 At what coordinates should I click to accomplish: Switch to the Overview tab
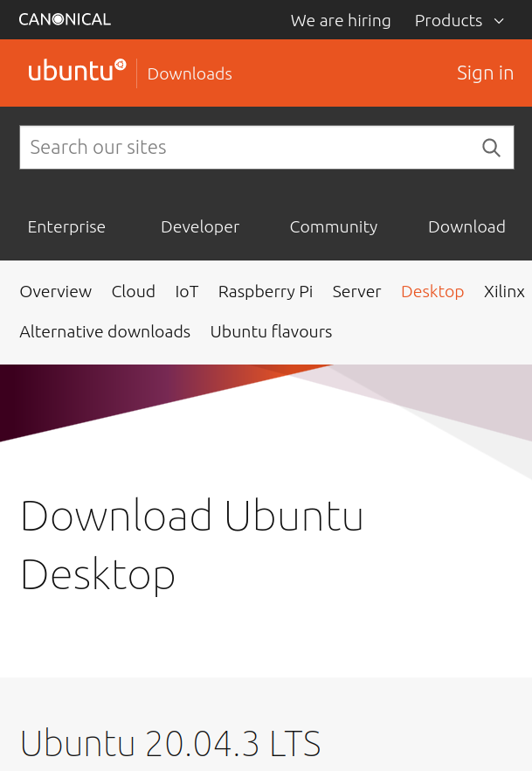56,292
